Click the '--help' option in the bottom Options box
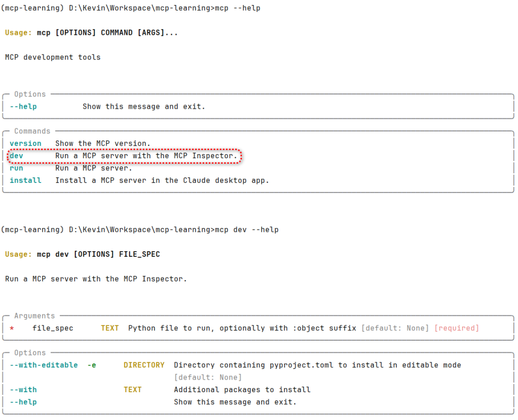Screen dimensions: 518x420 coord(23,402)
